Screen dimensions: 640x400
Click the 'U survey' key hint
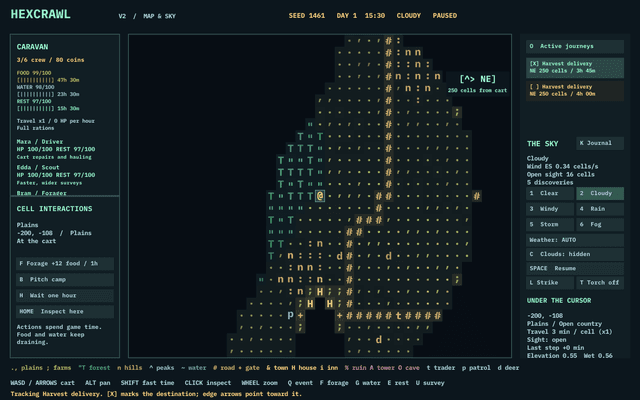[x=430, y=383]
